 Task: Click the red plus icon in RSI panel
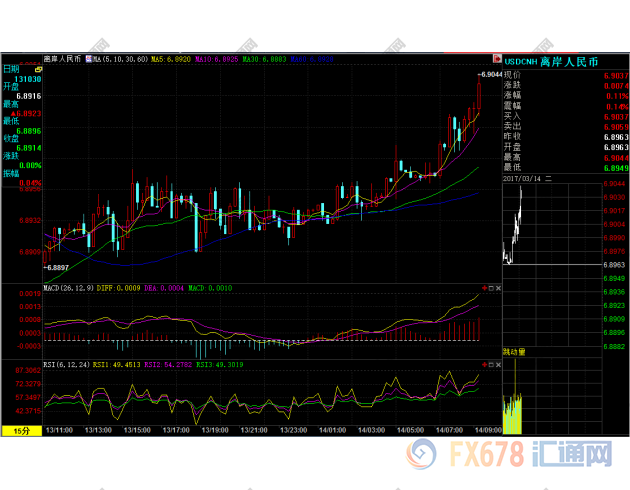[x=483, y=365]
